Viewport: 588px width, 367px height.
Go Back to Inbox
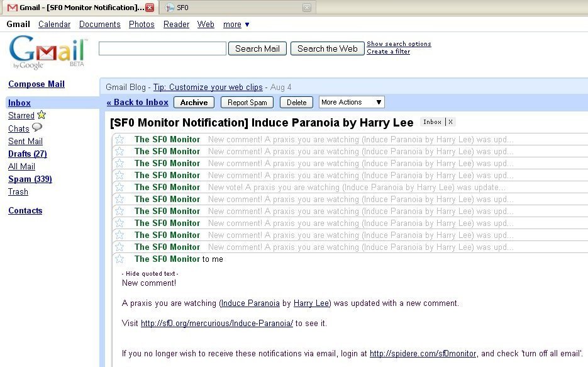(137, 103)
